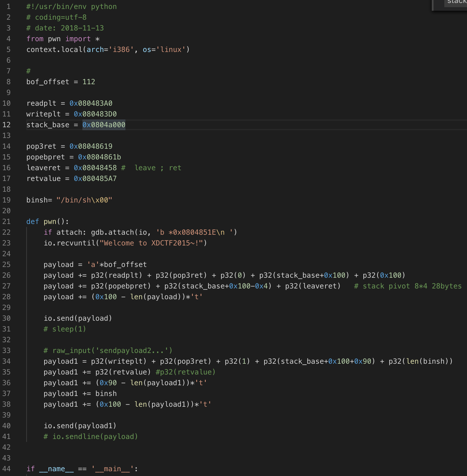Click the '# stack pivot 8*4 28bytes' comment
Screen dimensions: 467x476
point(408,286)
